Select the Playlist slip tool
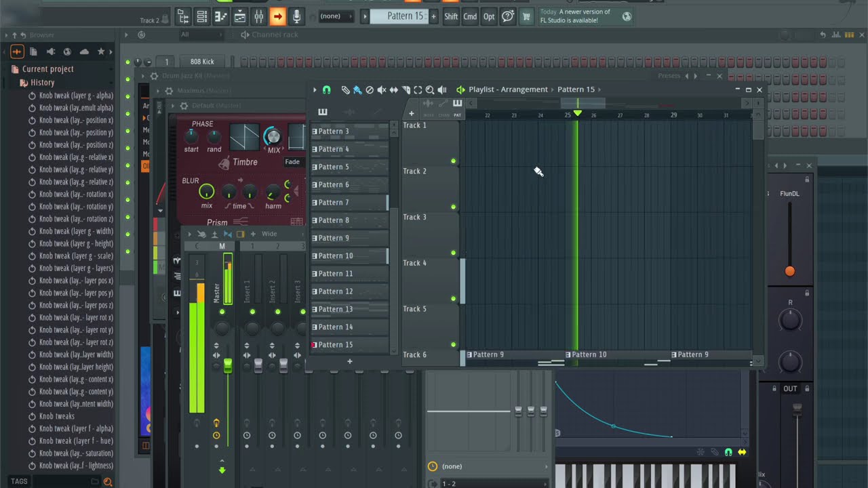This screenshot has width=868, height=488. click(393, 89)
